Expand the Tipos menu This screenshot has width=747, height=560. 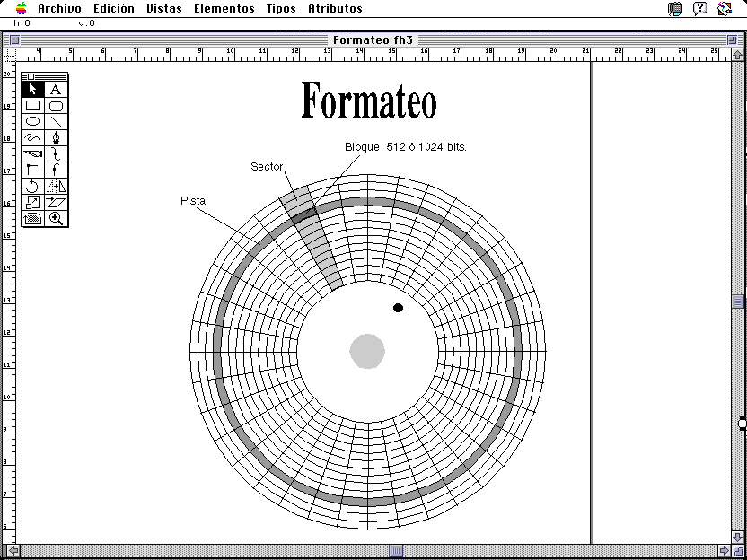[x=281, y=8]
